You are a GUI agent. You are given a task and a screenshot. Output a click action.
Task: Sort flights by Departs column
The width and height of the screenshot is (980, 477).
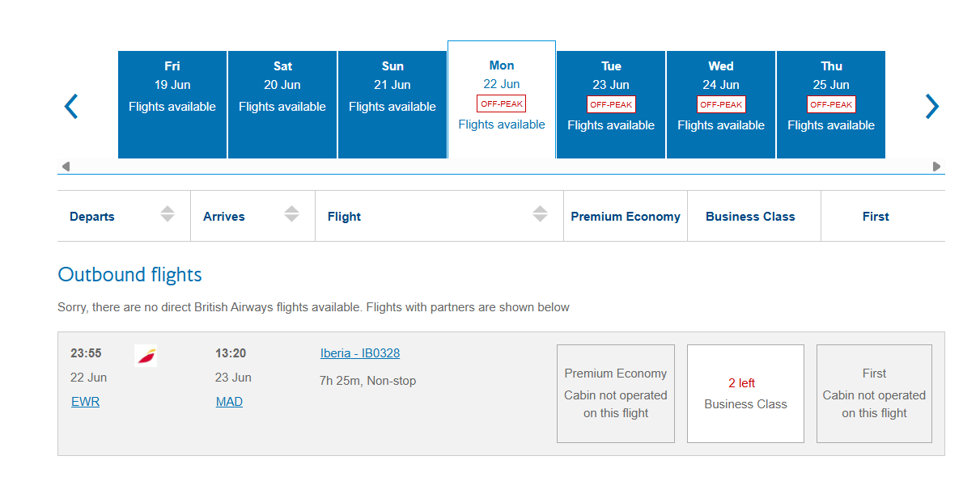point(168,214)
